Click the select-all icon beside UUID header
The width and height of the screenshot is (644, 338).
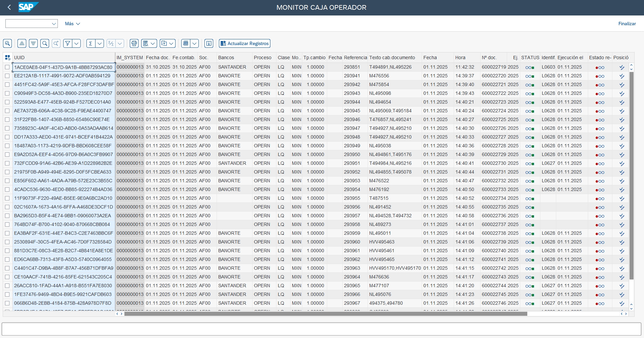[x=7, y=58]
